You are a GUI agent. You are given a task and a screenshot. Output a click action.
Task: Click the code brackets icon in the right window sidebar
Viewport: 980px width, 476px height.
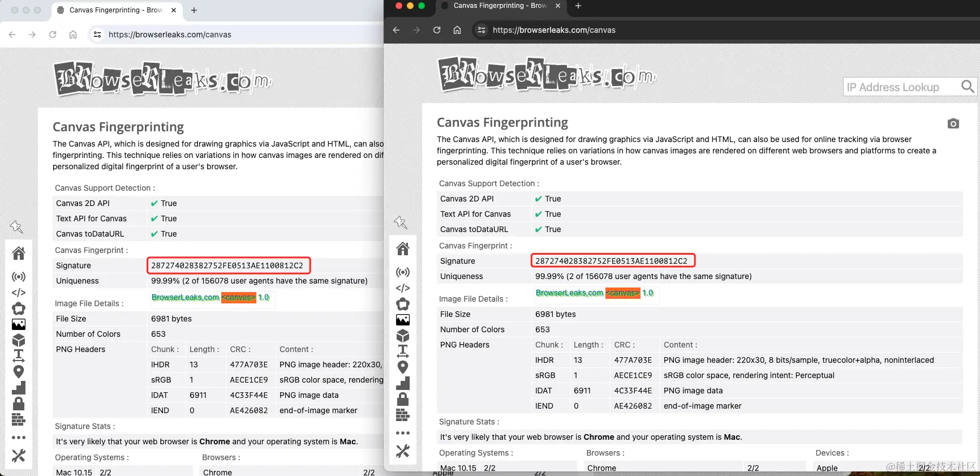[x=403, y=288]
